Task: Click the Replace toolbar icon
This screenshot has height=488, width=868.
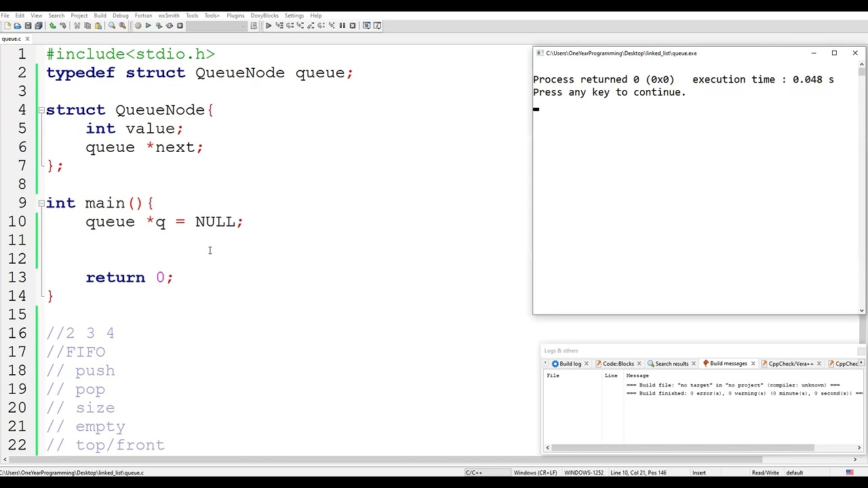Action: point(122,26)
